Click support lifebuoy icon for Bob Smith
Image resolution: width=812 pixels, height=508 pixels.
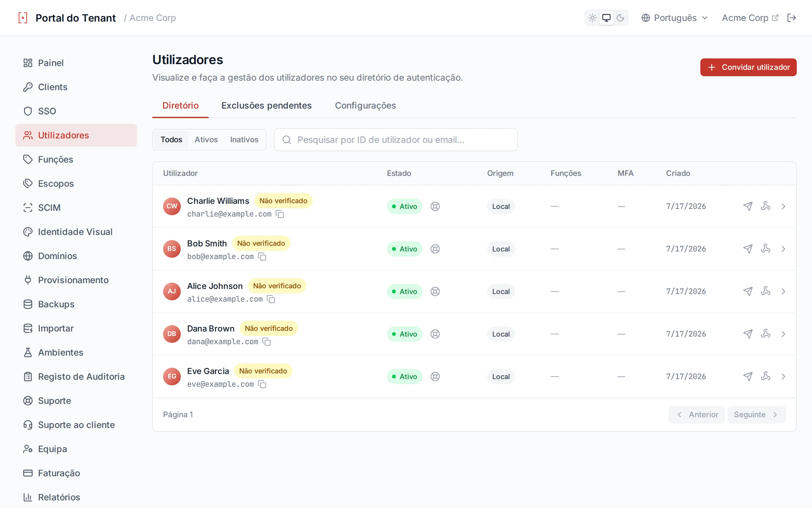click(x=435, y=249)
